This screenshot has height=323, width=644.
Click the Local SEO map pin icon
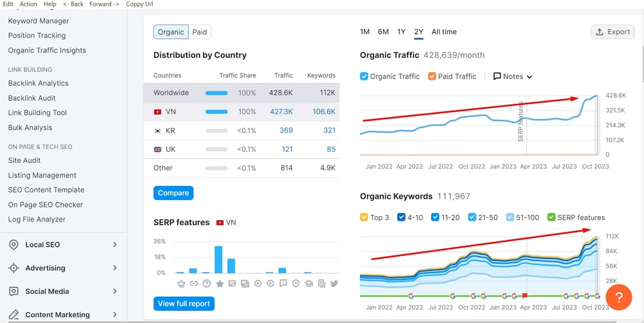(14, 245)
